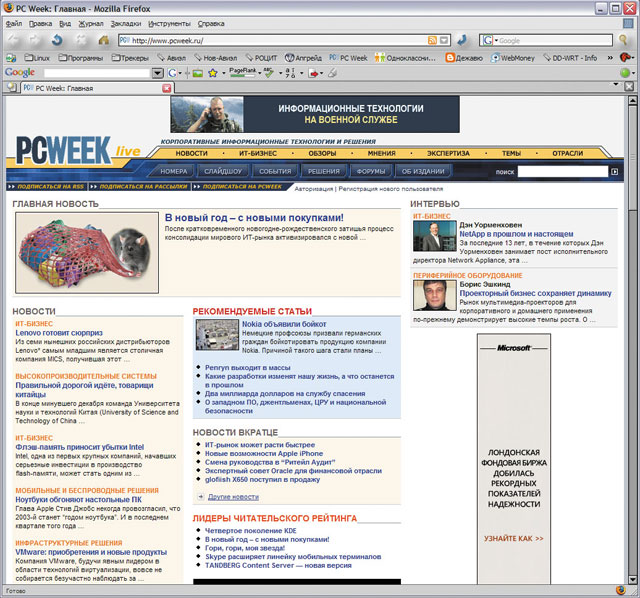Click the Send To icon in Google toolbar
The height and width of the screenshot is (598, 640).
(x=313, y=73)
